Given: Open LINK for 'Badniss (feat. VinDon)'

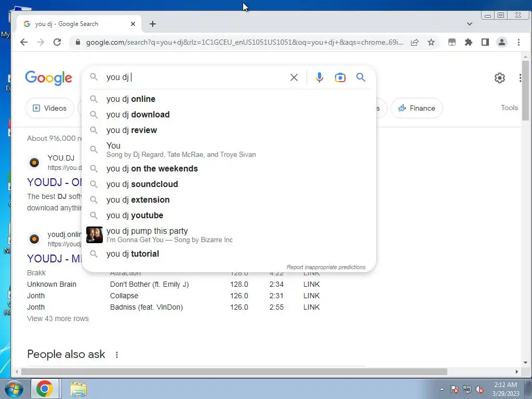Looking at the screenshot, I should click(312, 308).
